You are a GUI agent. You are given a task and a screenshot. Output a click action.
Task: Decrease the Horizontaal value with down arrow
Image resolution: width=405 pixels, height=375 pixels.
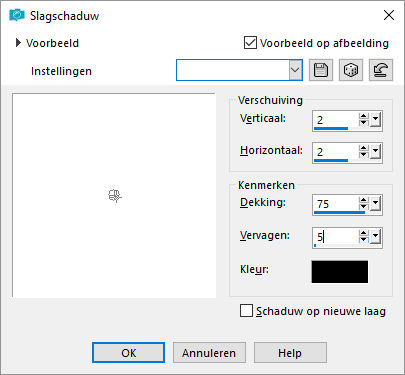tap(364, 155)
